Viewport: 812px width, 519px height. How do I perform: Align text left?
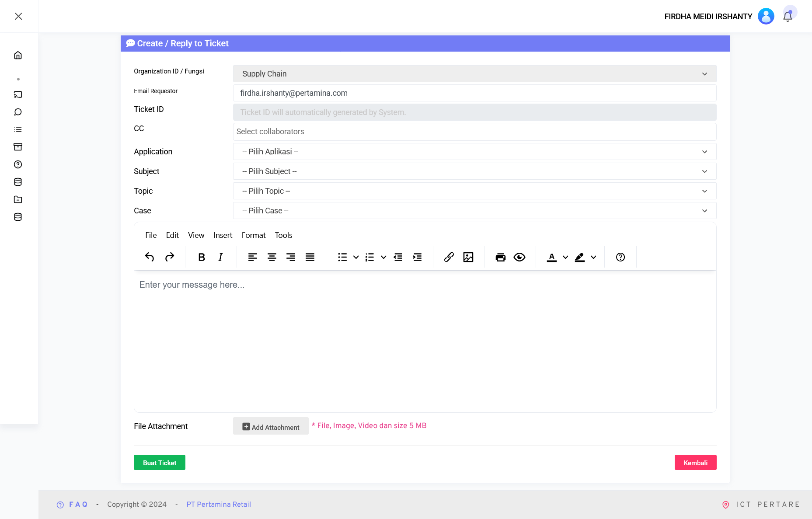[x=253, y=257]
